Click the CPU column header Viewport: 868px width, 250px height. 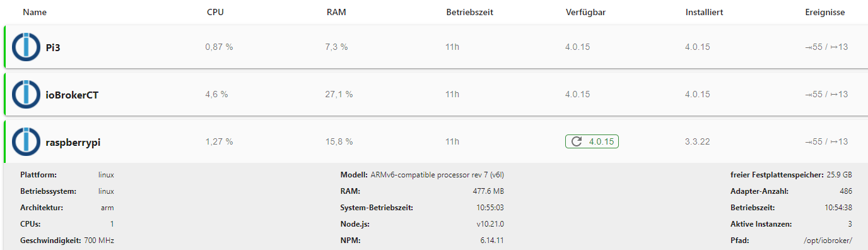[x=215, y=12]
